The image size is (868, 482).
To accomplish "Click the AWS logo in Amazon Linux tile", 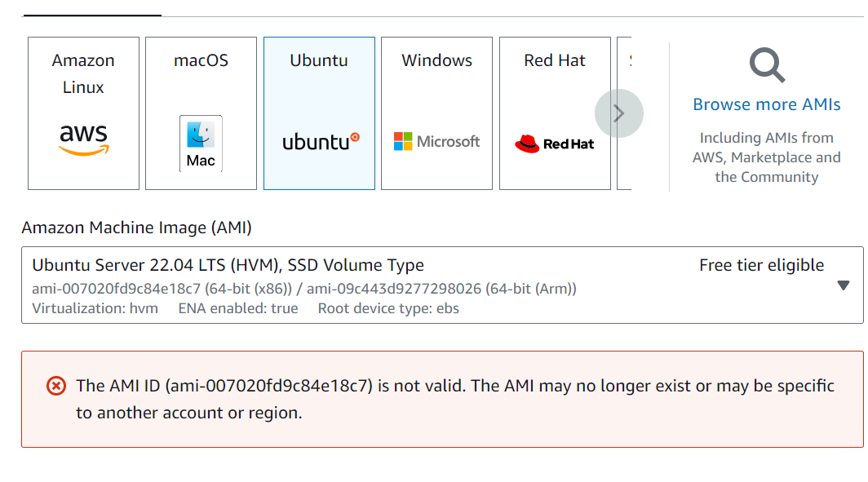I will click(83, 139).
